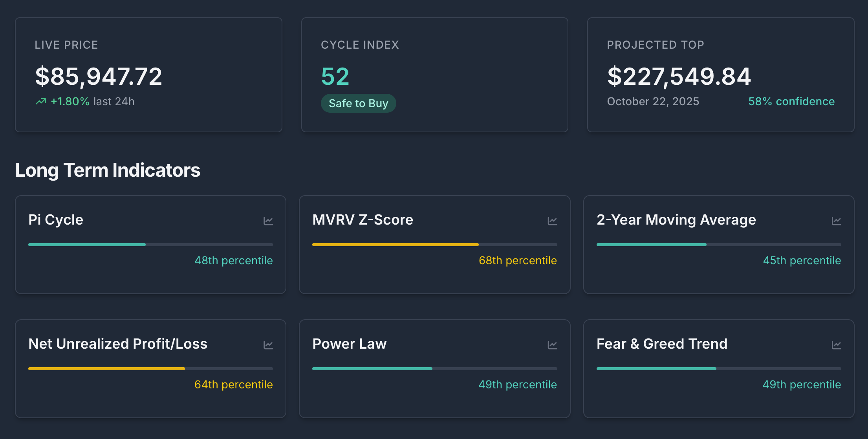Click the +1.80% change value
The width and height of the screenshot is (868, 439).
point(70,102)
